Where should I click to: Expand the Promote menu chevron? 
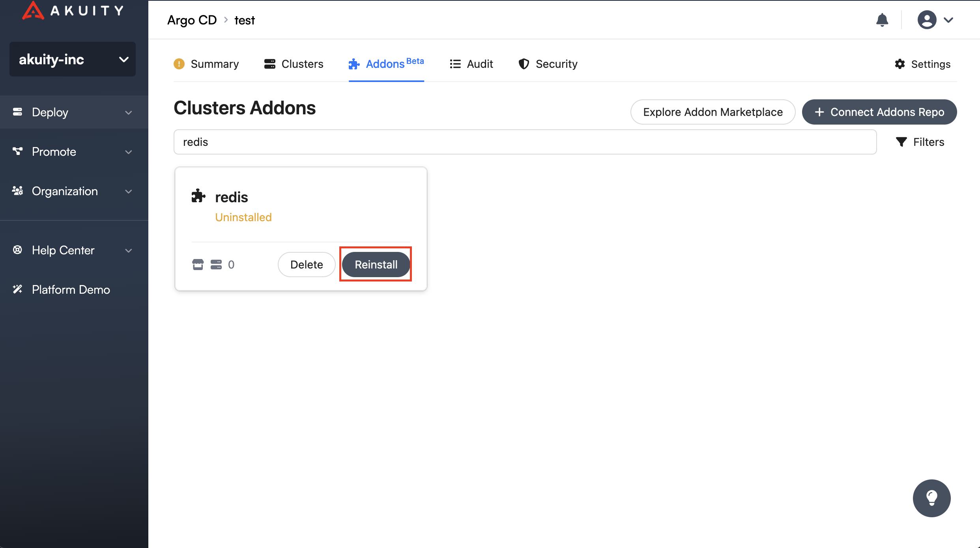pyautogui.click(x=129, y=152)
